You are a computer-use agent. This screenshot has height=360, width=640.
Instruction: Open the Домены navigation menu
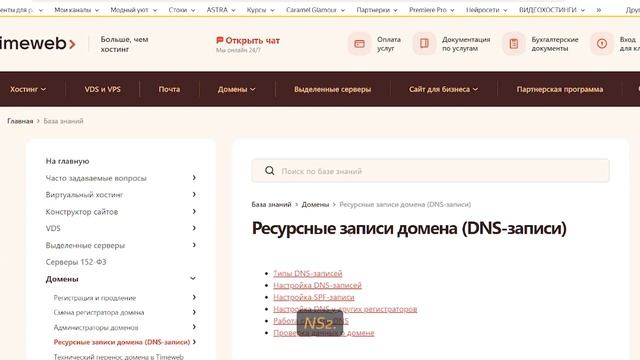(x=236, y=89)
